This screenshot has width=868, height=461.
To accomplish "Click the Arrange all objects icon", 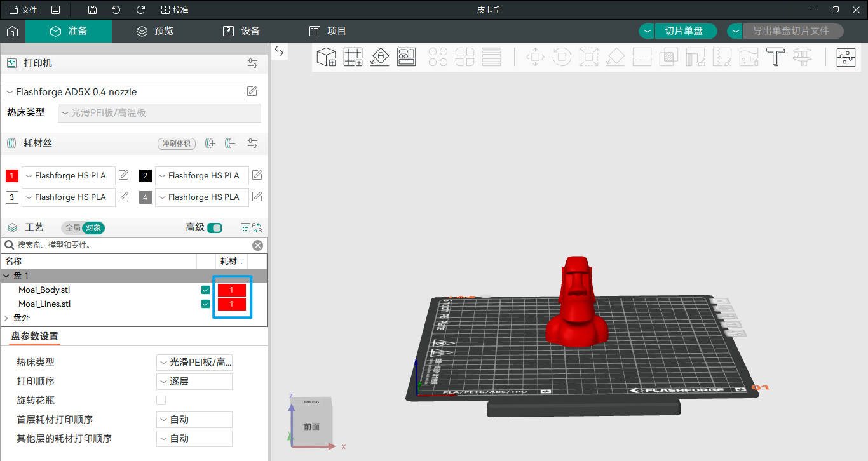I will click(407, 57).
